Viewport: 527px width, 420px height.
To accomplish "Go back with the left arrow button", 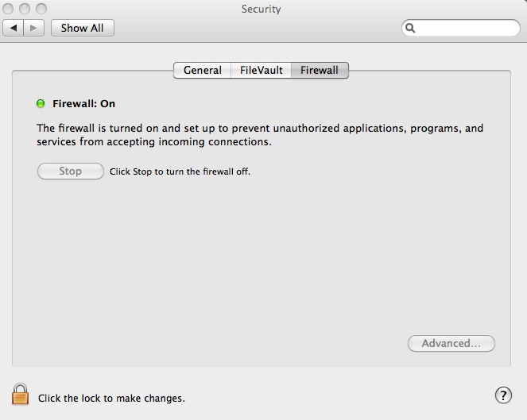I will pyautogui.click(x=13, y=28).
